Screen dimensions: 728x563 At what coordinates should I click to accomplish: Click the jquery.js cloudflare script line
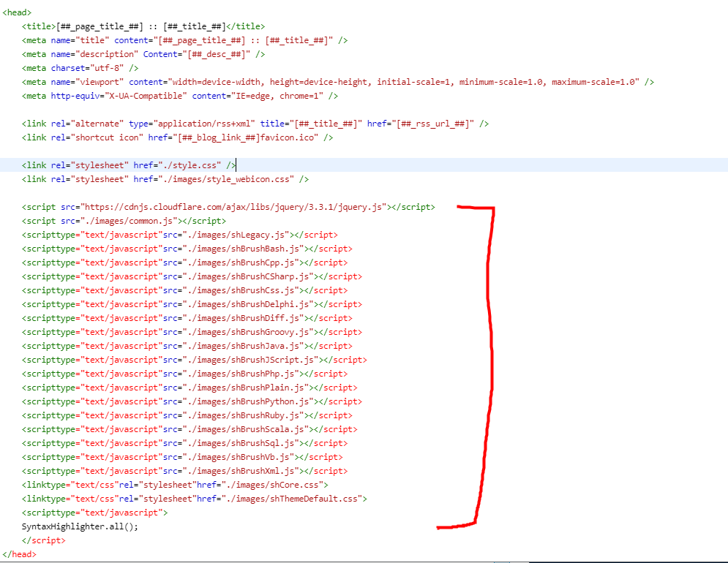[x=228, y=207]
